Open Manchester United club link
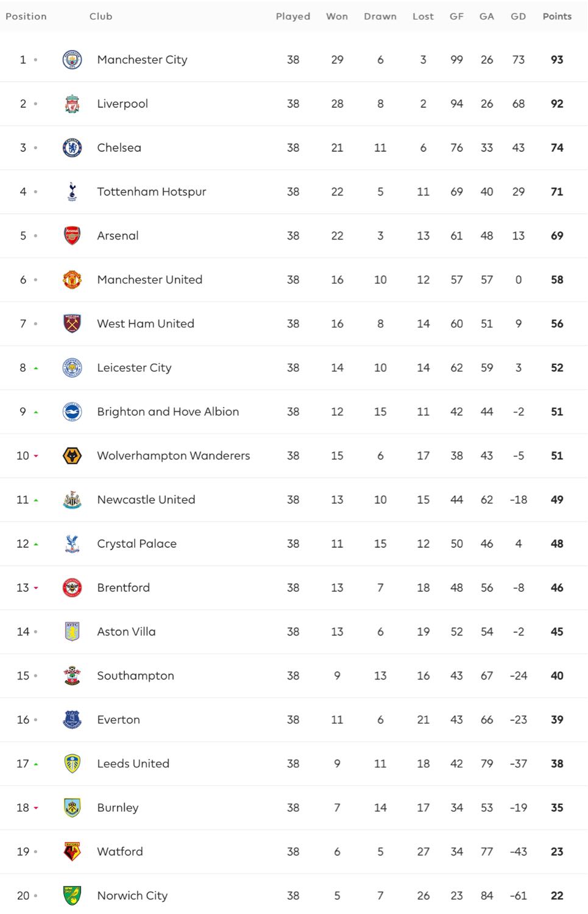588x914 pixels. (x=150, y=280)
